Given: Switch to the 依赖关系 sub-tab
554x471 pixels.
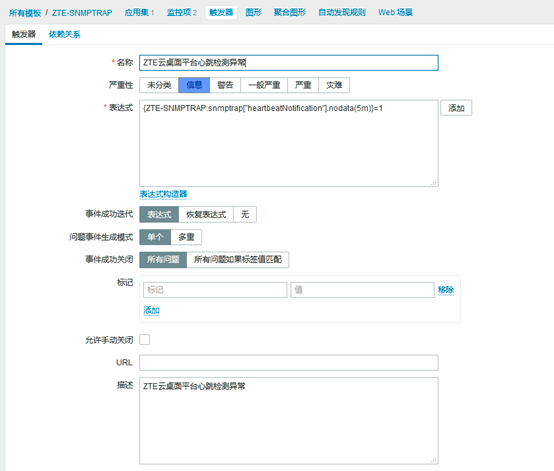Looking at the screenshot, I should tap(64, 34).
